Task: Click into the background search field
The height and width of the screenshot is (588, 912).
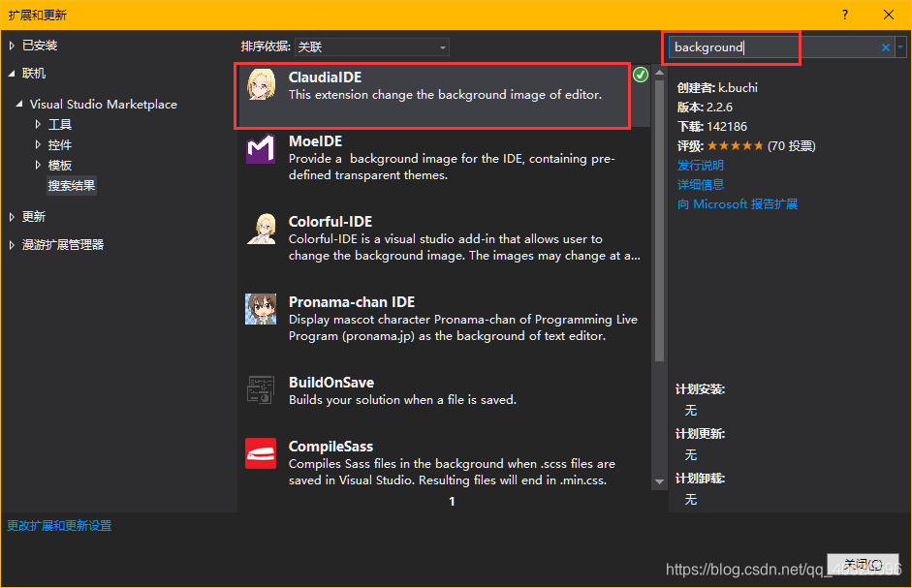Action: click(773, 47)
